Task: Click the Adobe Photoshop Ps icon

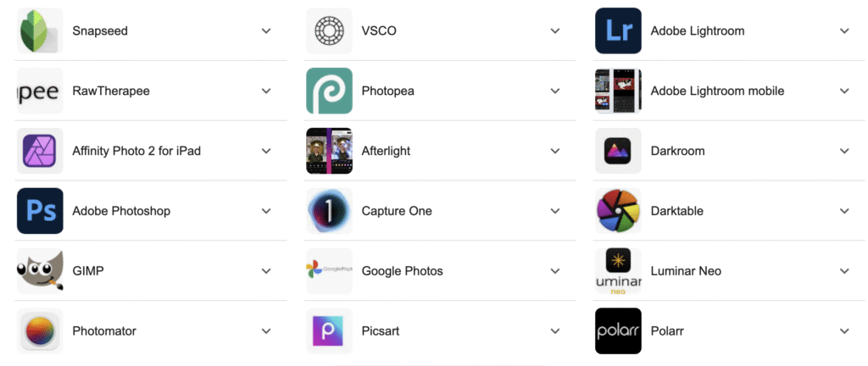Action: click(40, 211)
